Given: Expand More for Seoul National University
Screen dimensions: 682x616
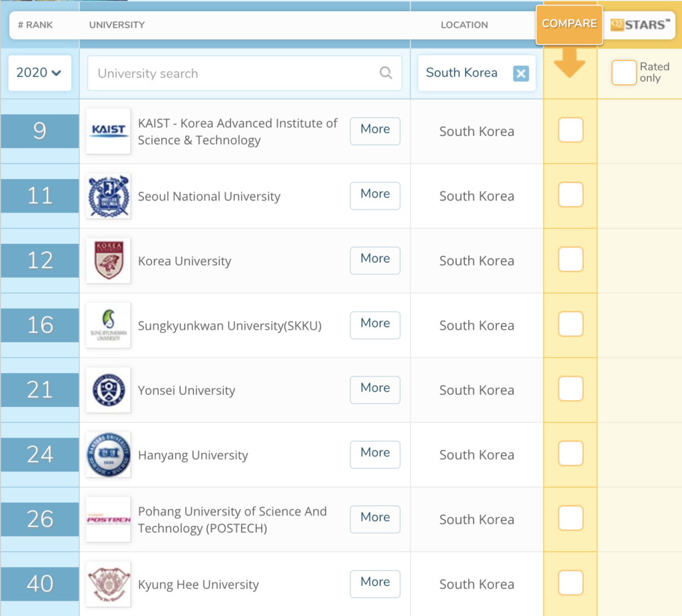Looking at the screenshot, I should [375, 195].
